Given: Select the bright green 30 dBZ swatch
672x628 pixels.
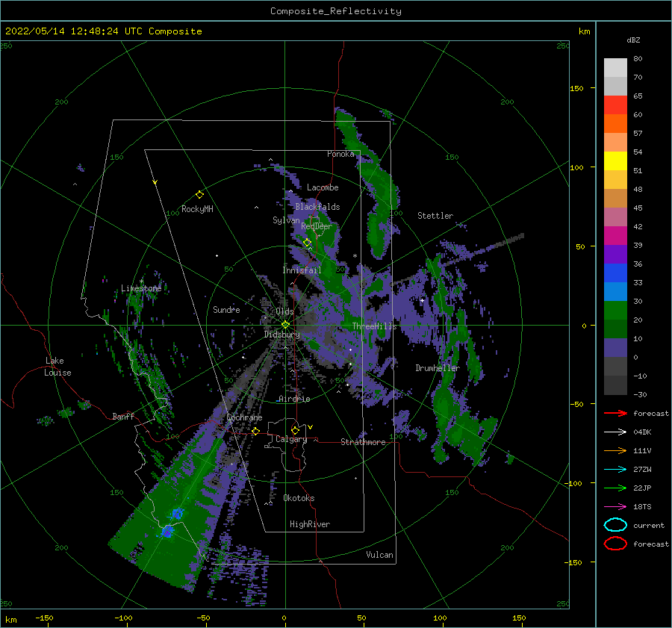Looking at the screenshot, I should coord(615,310).
